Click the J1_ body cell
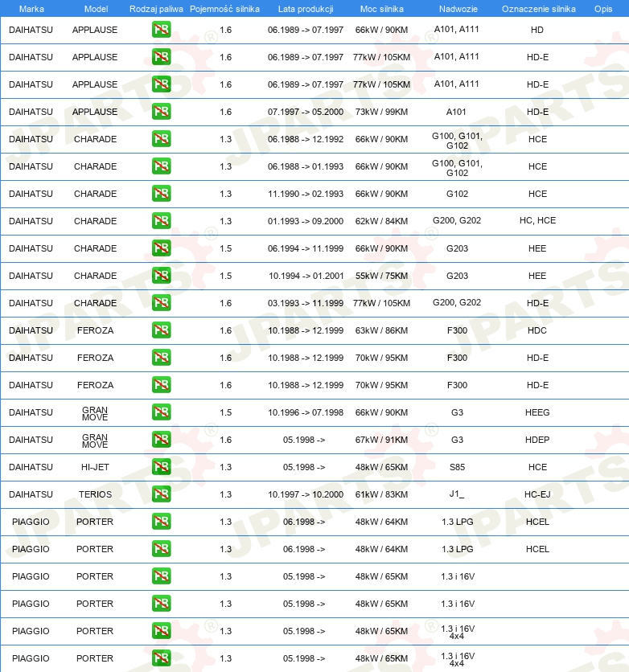629x672 pixels. [x=457, y=494]
